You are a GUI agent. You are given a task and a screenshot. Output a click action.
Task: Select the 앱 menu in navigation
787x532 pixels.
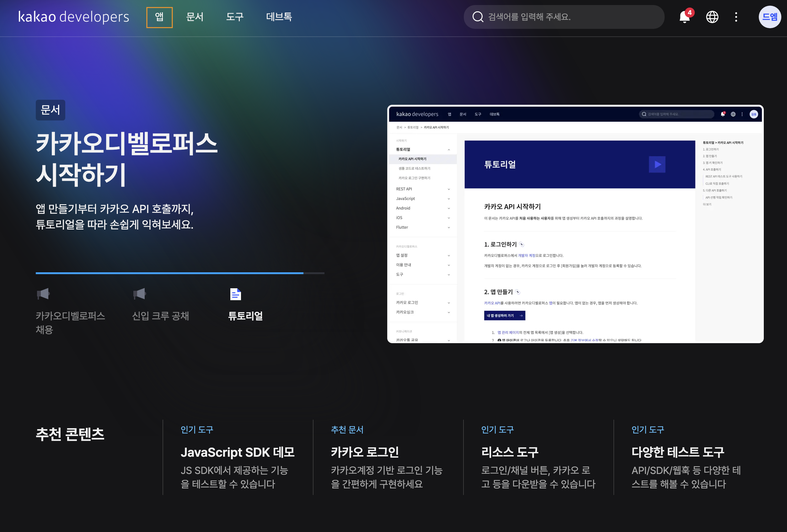(x=159, y=17)
